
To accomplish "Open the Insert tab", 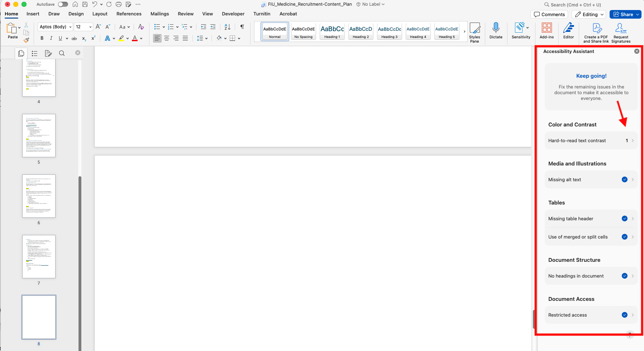I will 33,14.
